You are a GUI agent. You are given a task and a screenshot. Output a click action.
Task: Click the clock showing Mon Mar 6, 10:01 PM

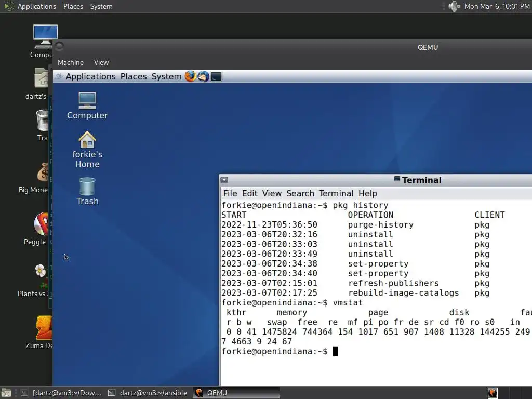click(497, 6)
